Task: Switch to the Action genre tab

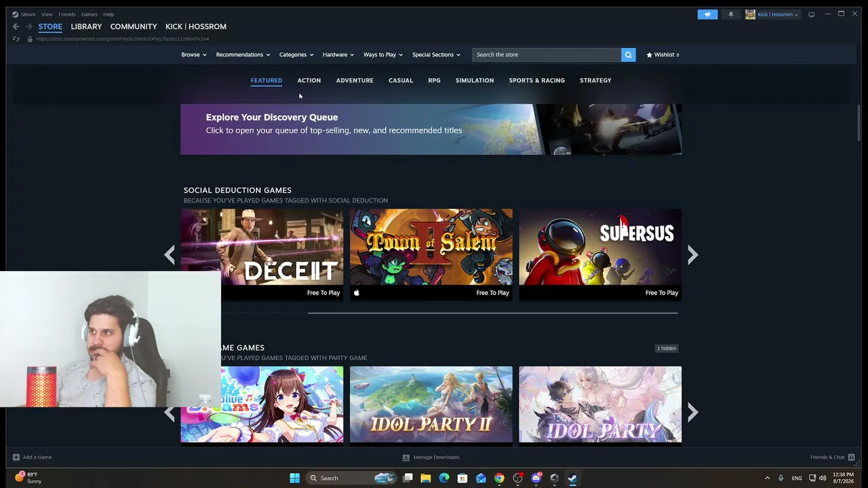Action: tap(309, 81)
